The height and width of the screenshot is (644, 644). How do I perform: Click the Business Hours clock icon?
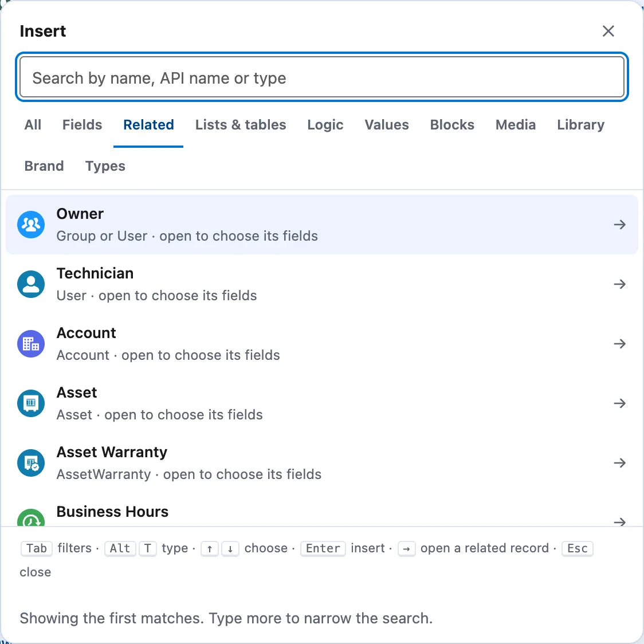point(31,517)
